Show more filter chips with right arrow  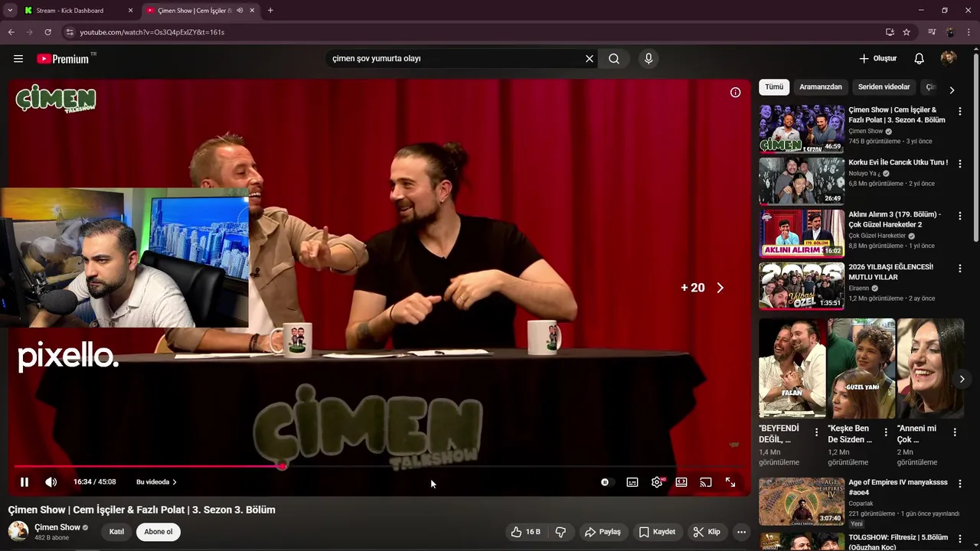(952, 90)
